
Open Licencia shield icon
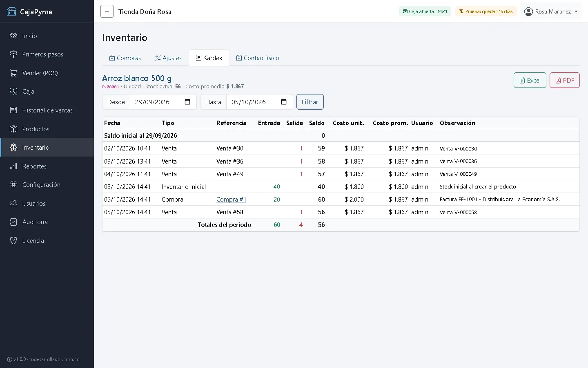tap(13, 241)
